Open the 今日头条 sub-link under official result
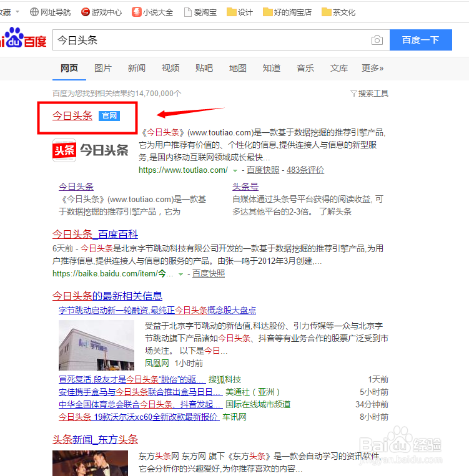The height and width of the screenshot is (476, 469). coord(76,187)
